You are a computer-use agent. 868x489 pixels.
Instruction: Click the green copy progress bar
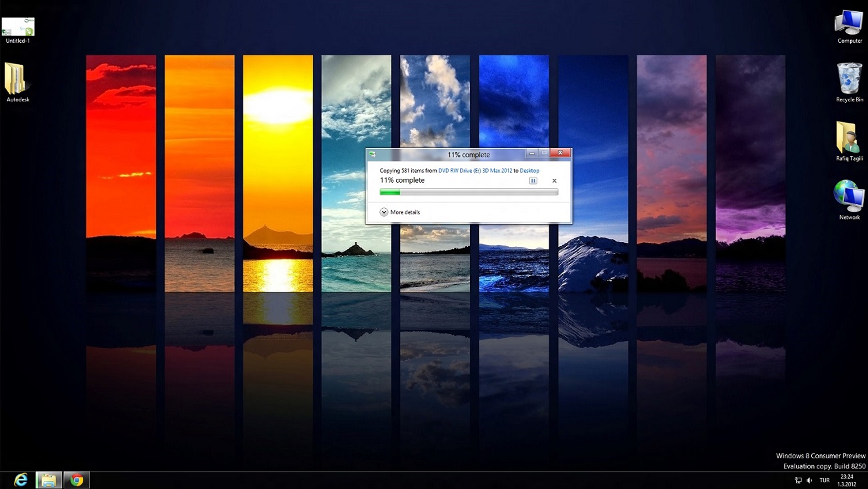tap(469, 192)
